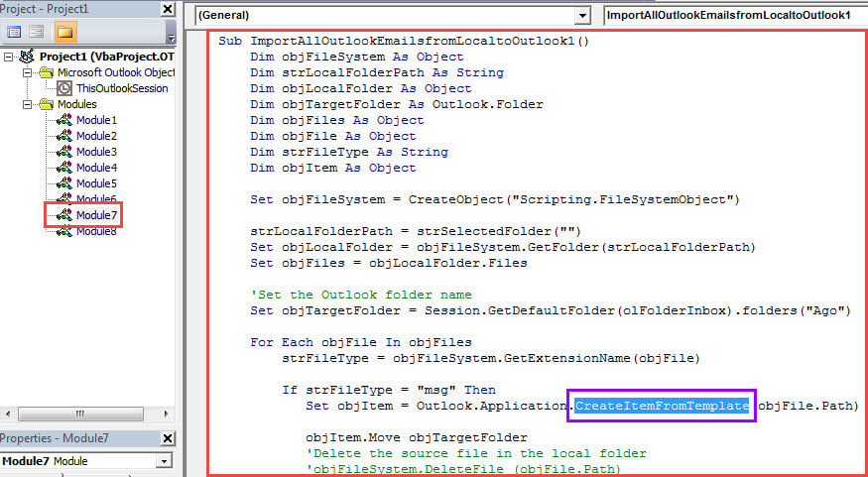Collapse the Microsoft Outlook Objects folder
868x477 pixels.
click(29, 72)
